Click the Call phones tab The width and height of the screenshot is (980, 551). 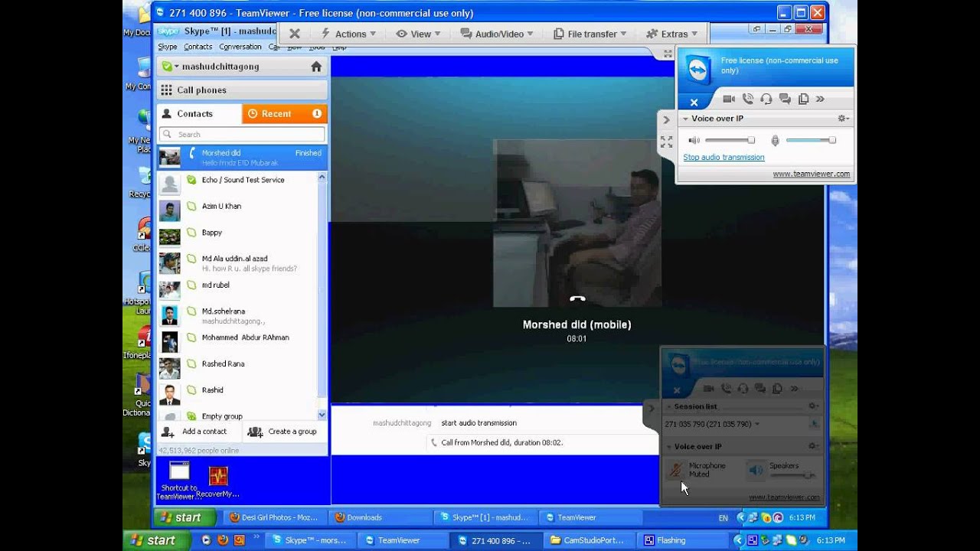(x=242, y=90)
